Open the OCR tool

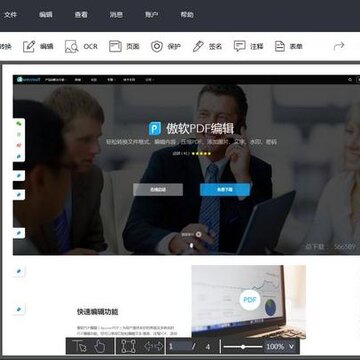coord(81,46)
